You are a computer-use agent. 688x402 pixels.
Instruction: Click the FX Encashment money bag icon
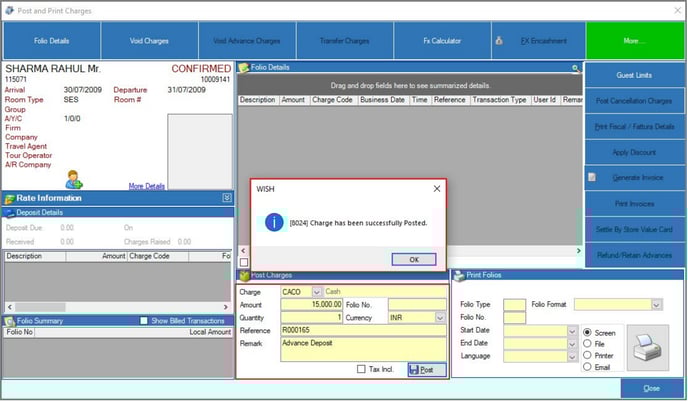point(497,41)
